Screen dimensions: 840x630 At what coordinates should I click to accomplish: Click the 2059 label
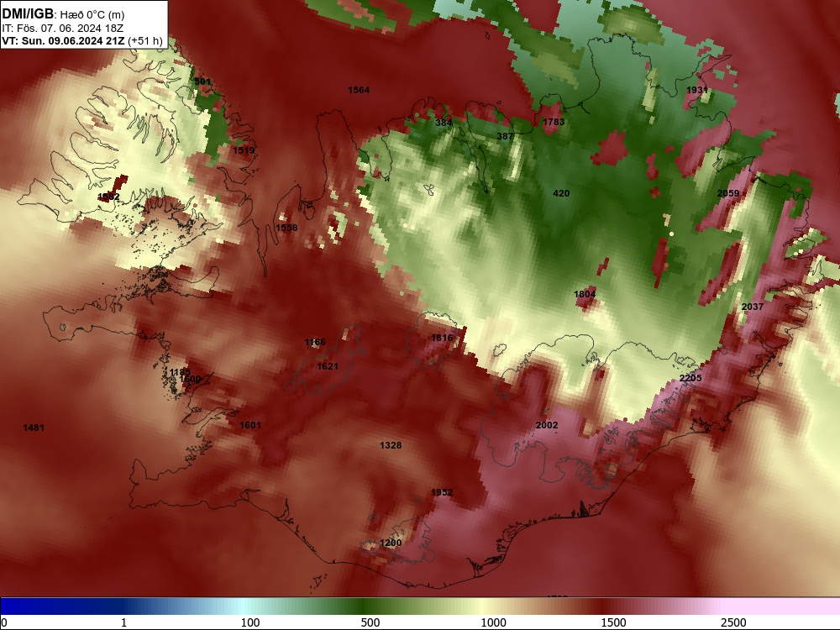[x=728, y=193]
